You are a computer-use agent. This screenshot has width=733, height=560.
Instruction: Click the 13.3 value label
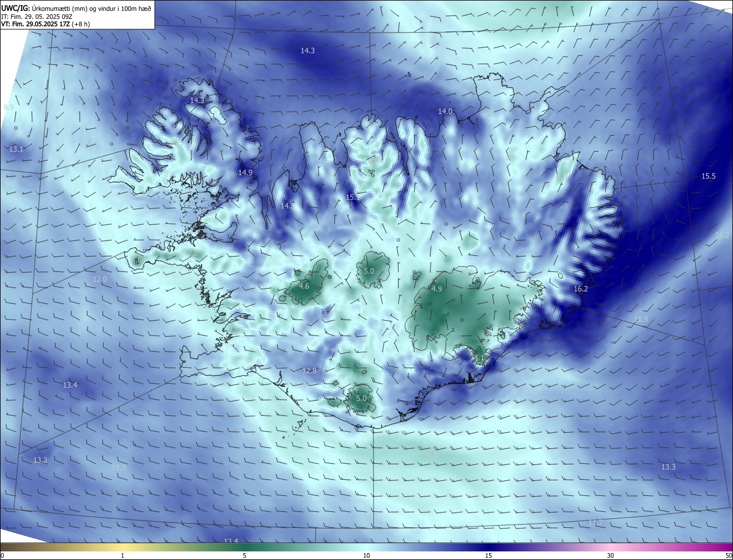pyautogui.click(x=668, y=467)
